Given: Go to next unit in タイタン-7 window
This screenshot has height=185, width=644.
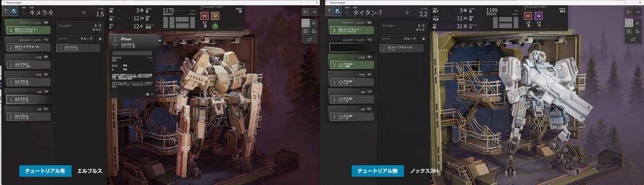Looking at the screenshot, I should point(637,12).
